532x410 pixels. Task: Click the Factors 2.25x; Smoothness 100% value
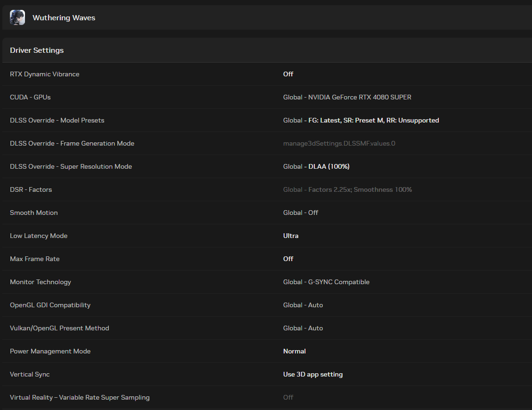[x=347, y=189]
